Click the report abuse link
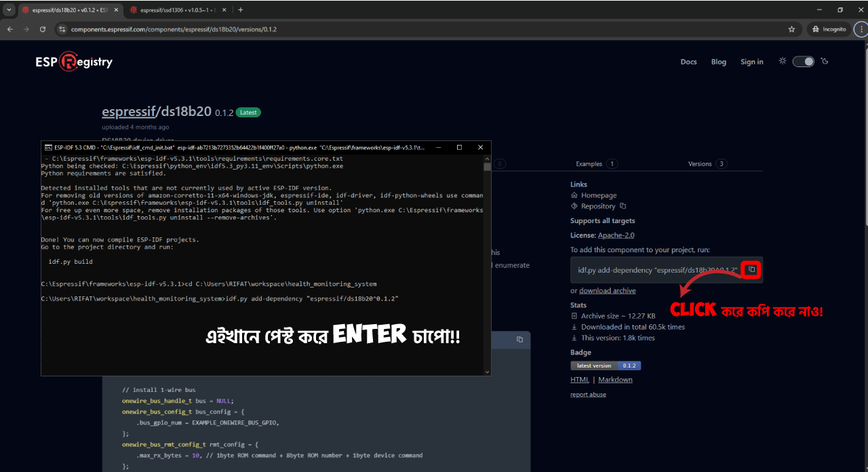The width and height of the screenshot is (868, 472). (x=588, y=395)
